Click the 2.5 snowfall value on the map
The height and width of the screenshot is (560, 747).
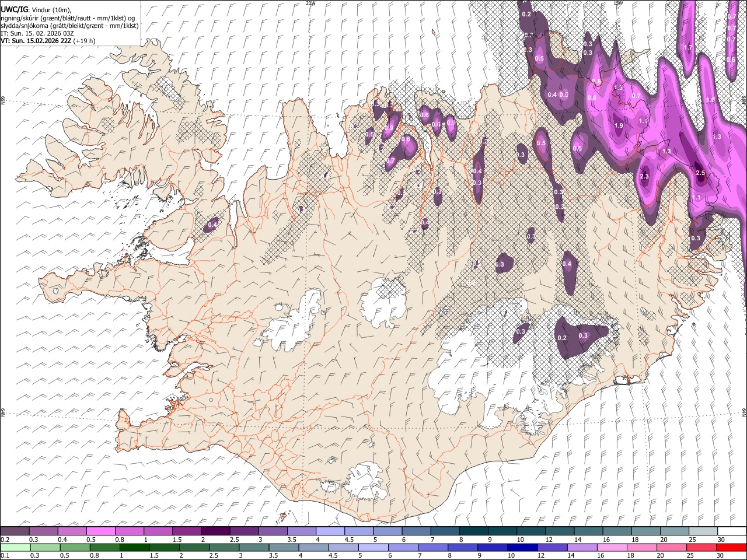[x=701, y=173]
